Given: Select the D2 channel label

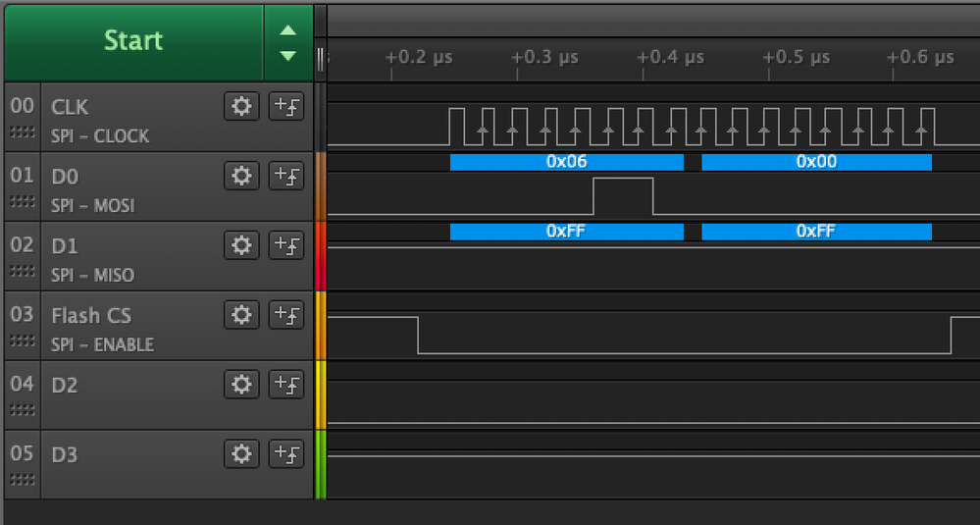Looking at the screenshot, I should [x=65, y=385].
